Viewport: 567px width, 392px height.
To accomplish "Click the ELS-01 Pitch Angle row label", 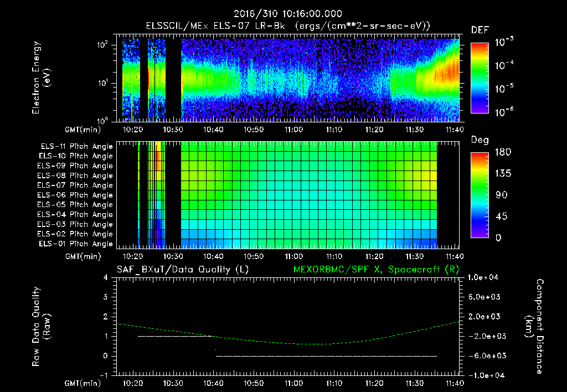I will coord(76,244).
